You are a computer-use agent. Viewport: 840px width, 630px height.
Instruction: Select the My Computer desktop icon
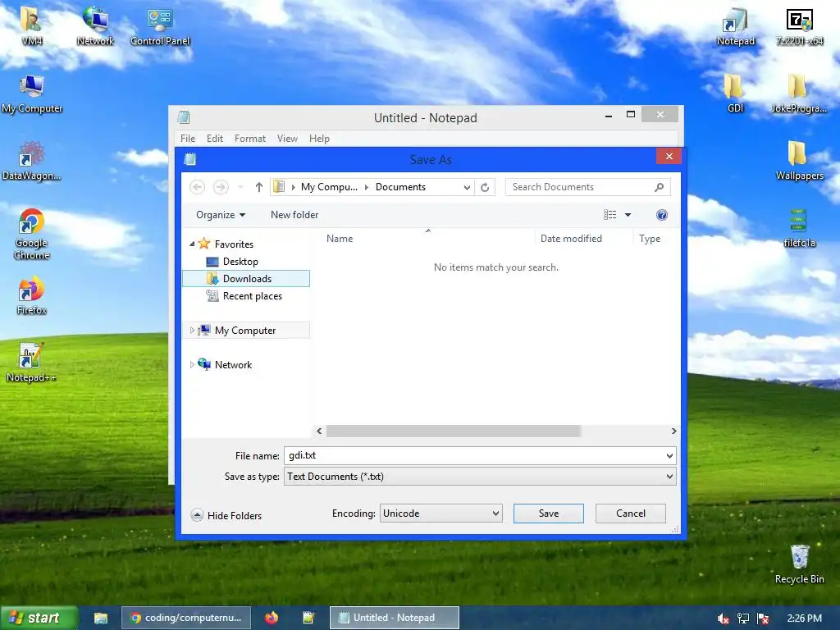click(x=32, y=94)
